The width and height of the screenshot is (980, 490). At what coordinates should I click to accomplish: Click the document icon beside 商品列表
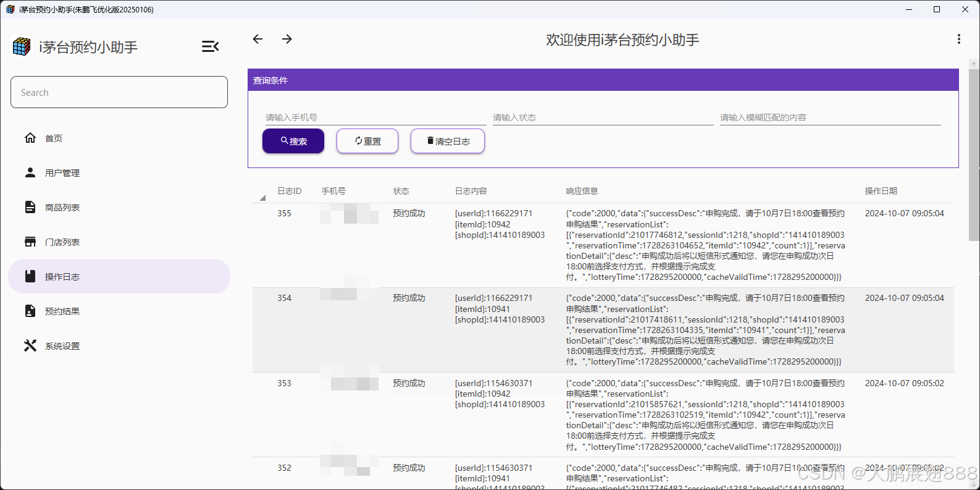(x=30, y=207)
